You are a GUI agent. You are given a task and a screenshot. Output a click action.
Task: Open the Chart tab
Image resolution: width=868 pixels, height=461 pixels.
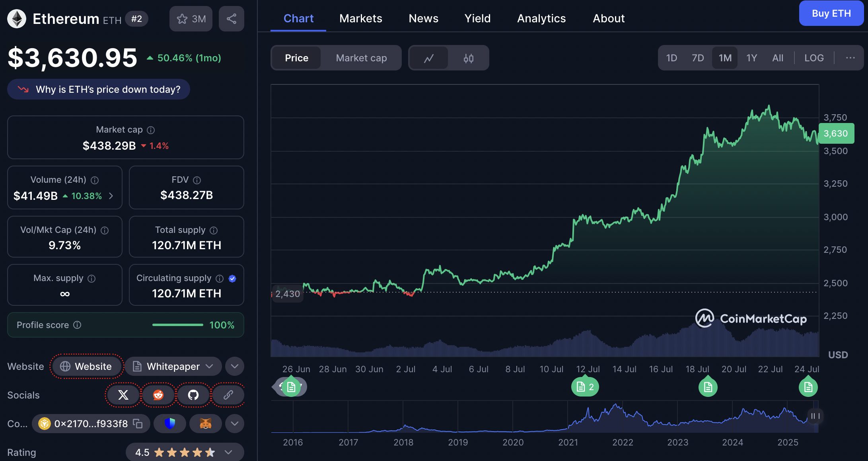(298, 18)
